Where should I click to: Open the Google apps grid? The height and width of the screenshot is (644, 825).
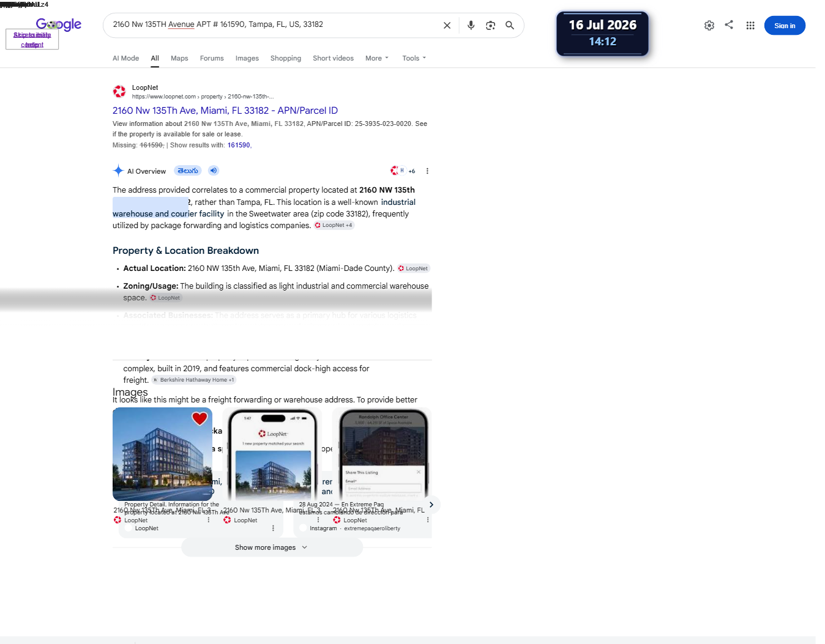[750, 26]
